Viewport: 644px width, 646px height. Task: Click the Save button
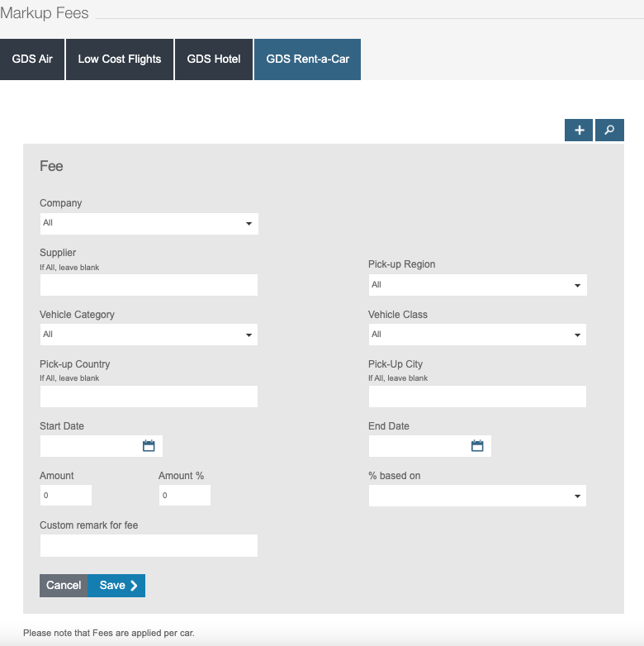tap(116, 586)
